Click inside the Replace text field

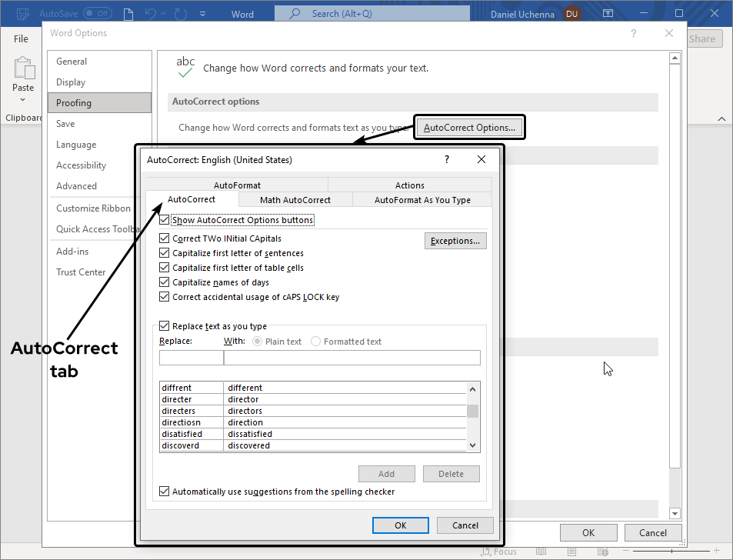pyautogui.click(x=191, y=357)
